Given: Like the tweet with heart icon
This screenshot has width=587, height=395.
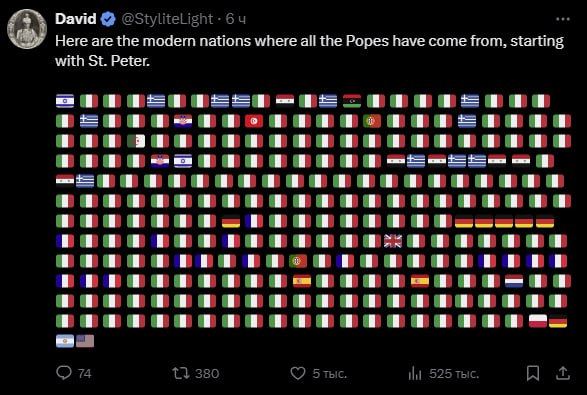Looking at the screenshot, I should point(298,373).
